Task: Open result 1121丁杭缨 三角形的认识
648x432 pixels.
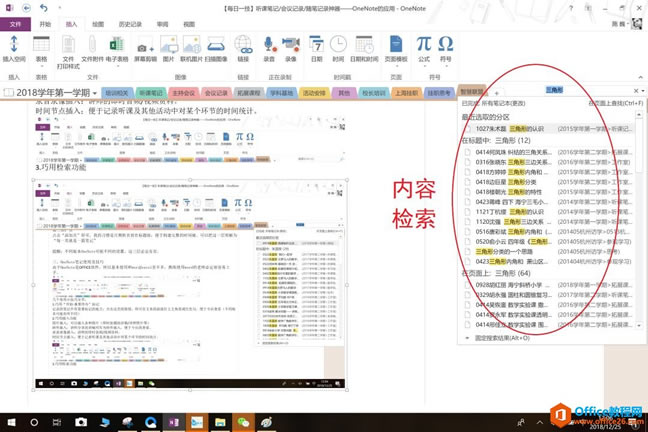Action: click(x=550, y=212)
